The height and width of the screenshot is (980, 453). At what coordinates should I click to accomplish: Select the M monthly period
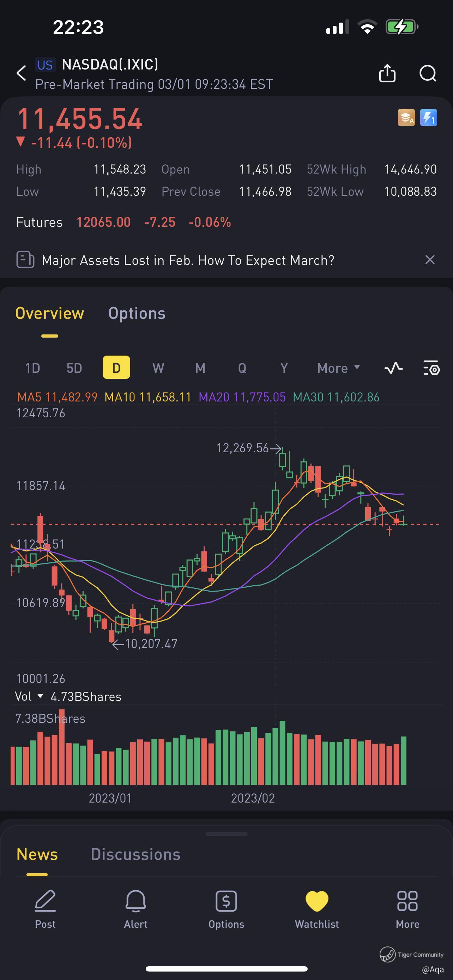coord(200,368)
